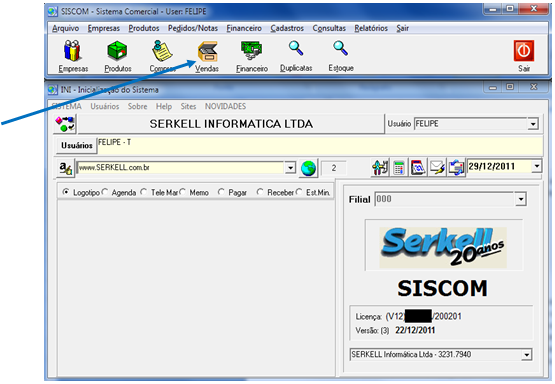Click the Filial 000 field
The width and height of the screenshot is (555, 384).
(445, 199)
